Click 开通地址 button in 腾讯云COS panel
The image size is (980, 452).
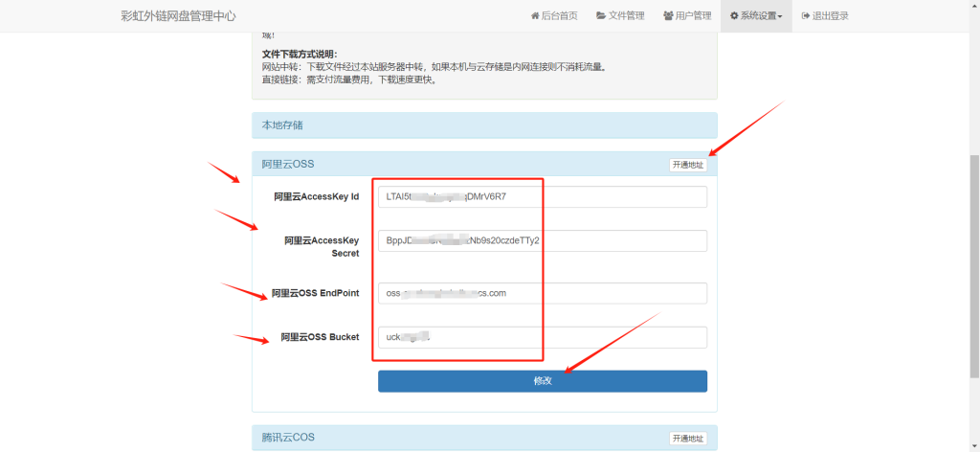point(688,439)
